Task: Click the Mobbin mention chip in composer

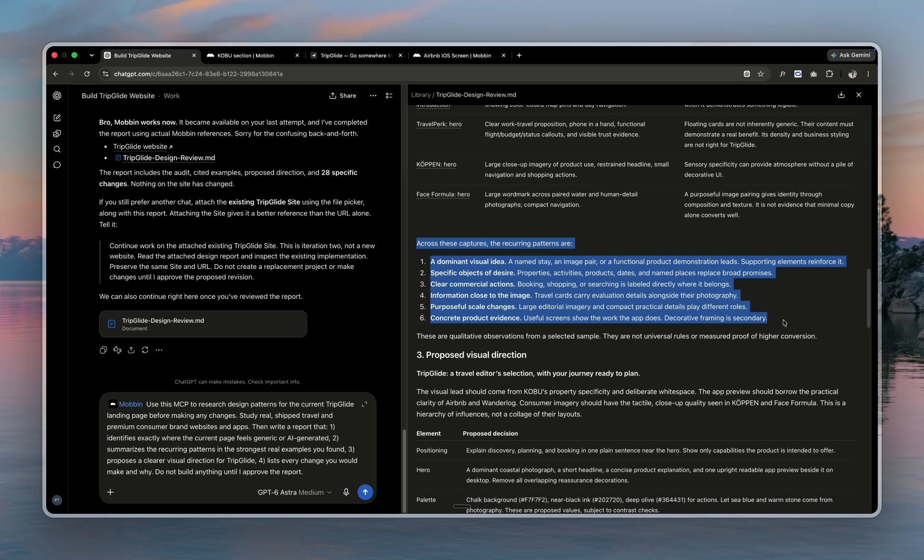Action: pyautogui.click(x=126, y=404)
